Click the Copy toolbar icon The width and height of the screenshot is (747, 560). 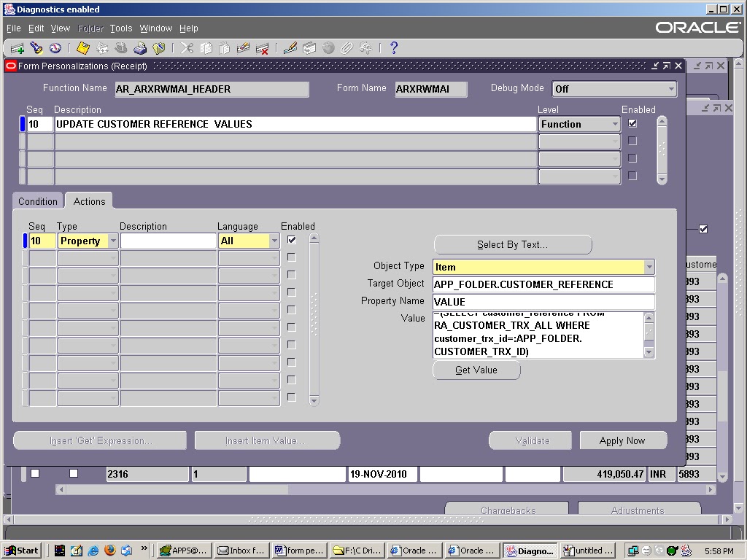[x=206, y=48]
